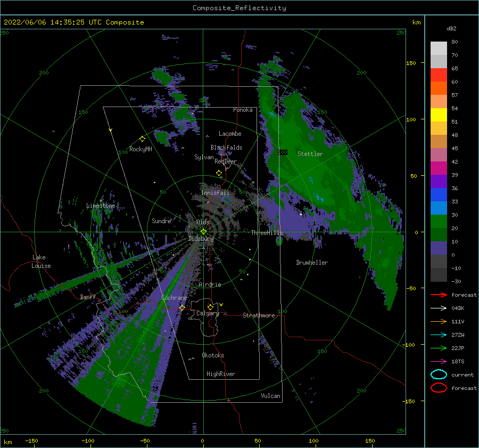479x448 pixels.
Task: Click the red forecast ellipse icon
Action: (x=439, y=388)
